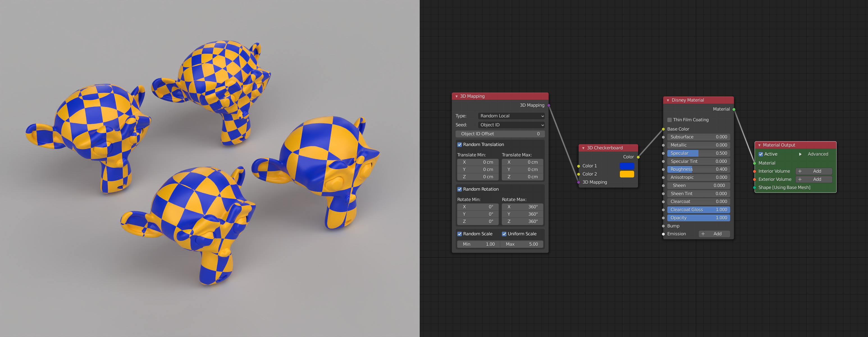Click the Object ID Offset field
The width and height of the screenshot is (868, 337).
[x=500, y=134]
